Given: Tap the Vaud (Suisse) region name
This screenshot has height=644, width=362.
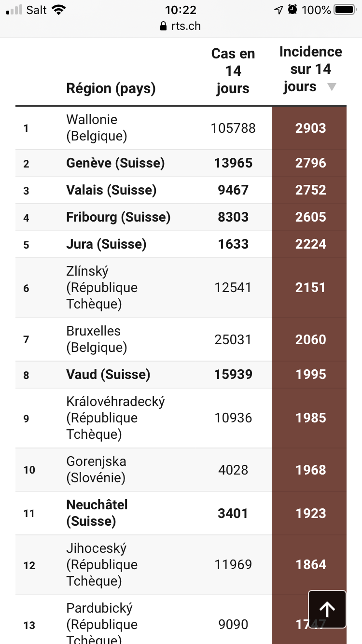Looking at the screenshot, I should (108, 375).
